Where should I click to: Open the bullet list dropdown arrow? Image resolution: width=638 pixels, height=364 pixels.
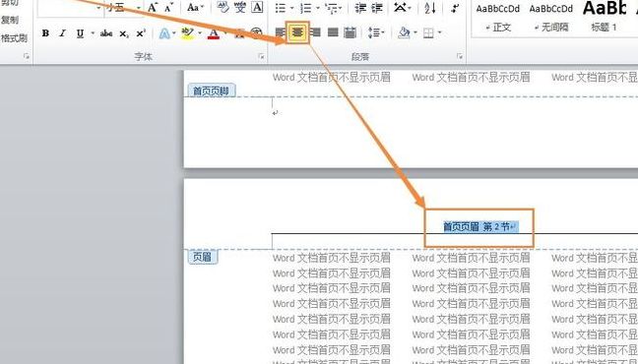(x=291, y=8)
